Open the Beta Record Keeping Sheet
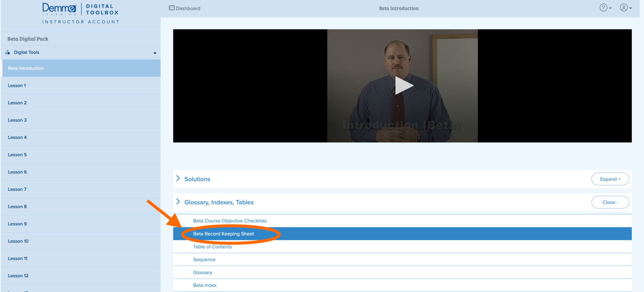Viewport: 644px width, 292px height. click(x=223, y=234)
